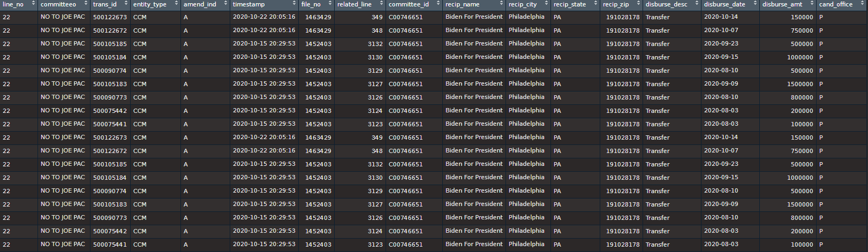Sort by recip_name using header arrows
Viewport: 868px width, 252px height.
pos(502,4)
